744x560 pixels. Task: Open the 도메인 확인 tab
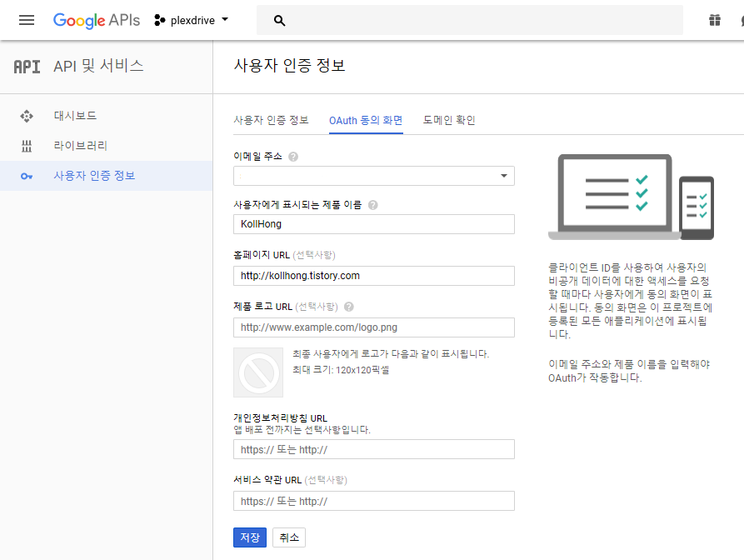(x=449, y=120)
